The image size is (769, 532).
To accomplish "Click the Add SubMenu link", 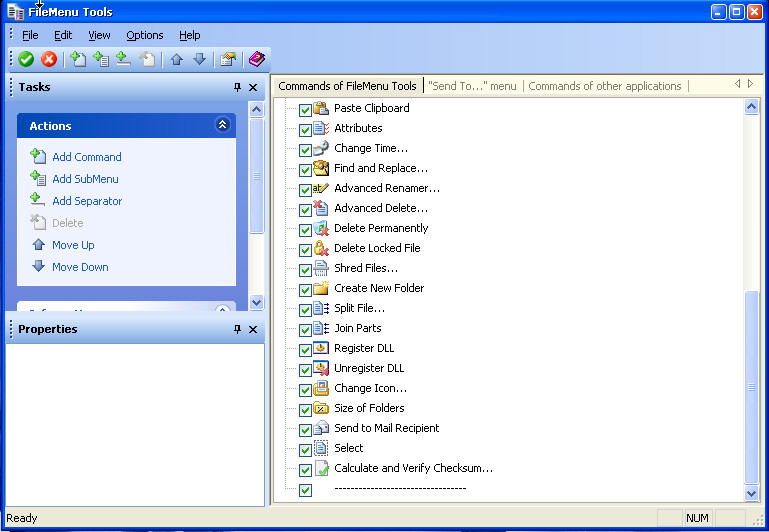I will (x=85, y=179).
